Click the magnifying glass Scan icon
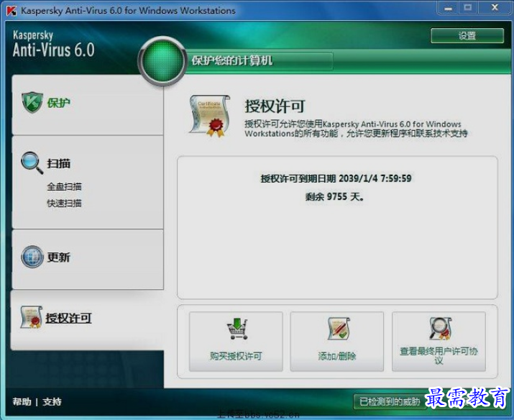 click(x=32, y=163)
